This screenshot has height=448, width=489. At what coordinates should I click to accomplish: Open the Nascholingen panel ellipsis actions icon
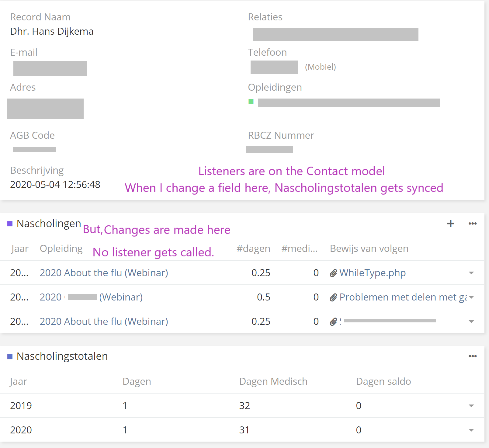tap(472, 224)
